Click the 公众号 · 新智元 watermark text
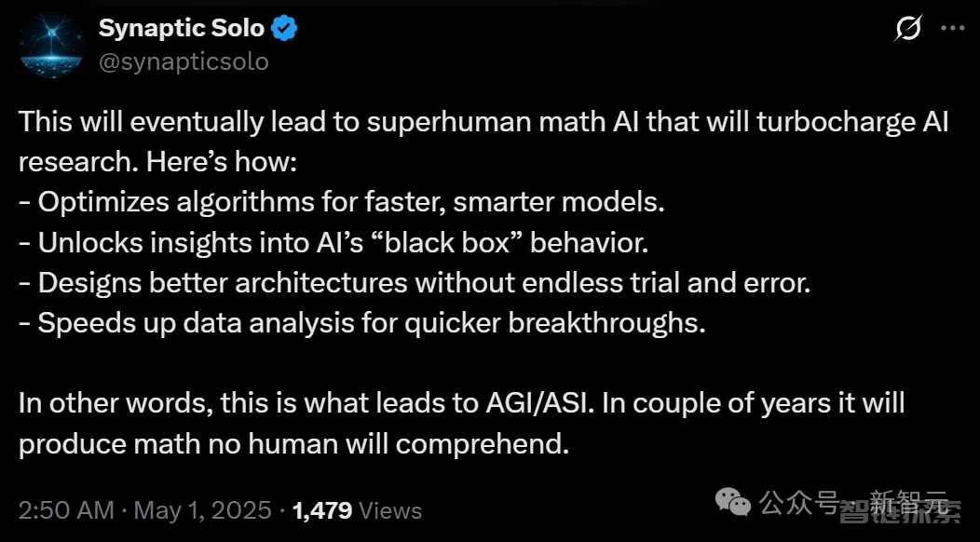Image resolution: width=980 pixels, height=542 pixels. point(853,501)
